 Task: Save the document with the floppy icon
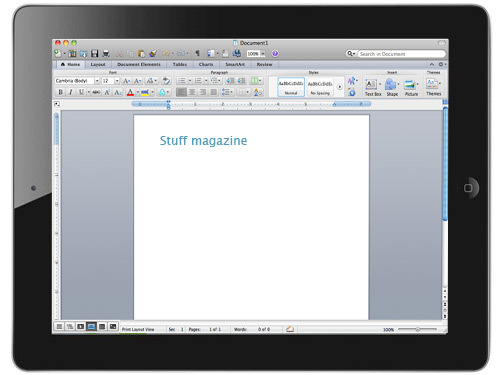point(95,53)
